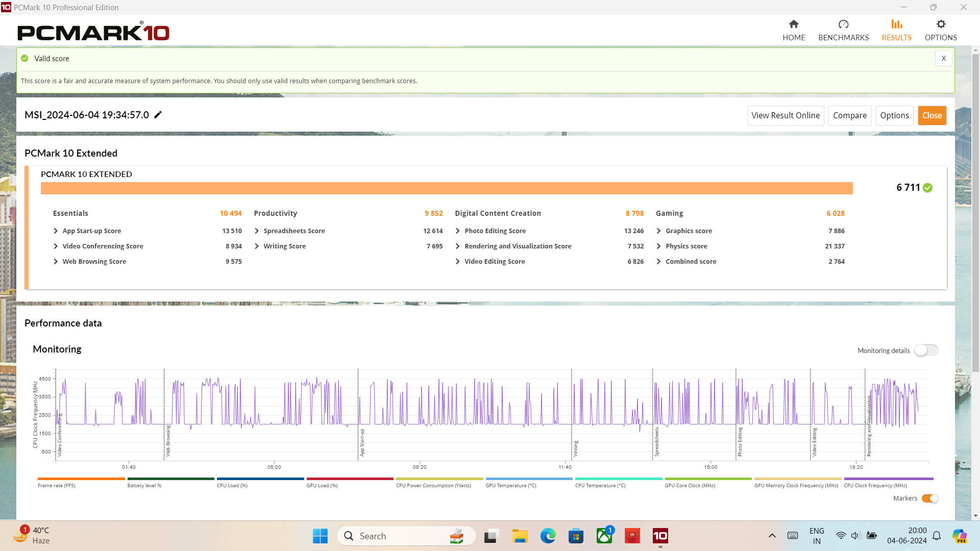Open the volume control in tray
Viewport: 980px width, 551px height.
[x=856, y=536]
